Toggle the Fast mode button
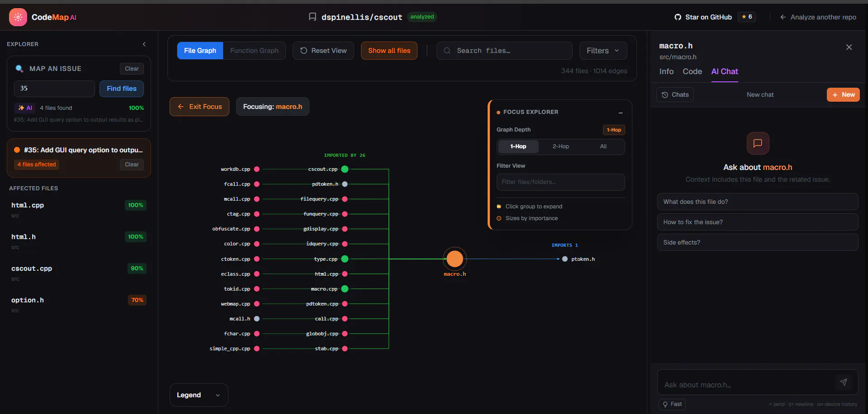 click(x=672, y=404)
